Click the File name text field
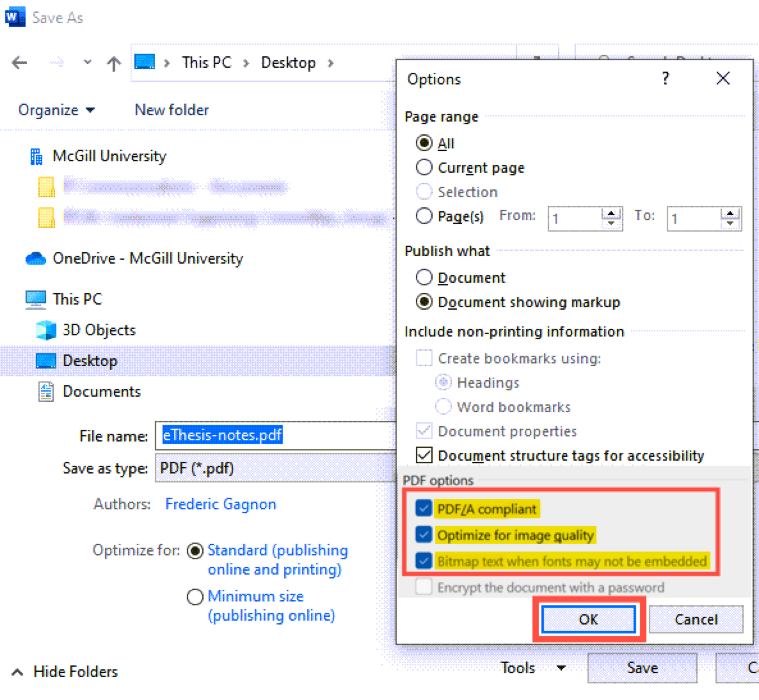759x700 pixels. pos(275,436)
